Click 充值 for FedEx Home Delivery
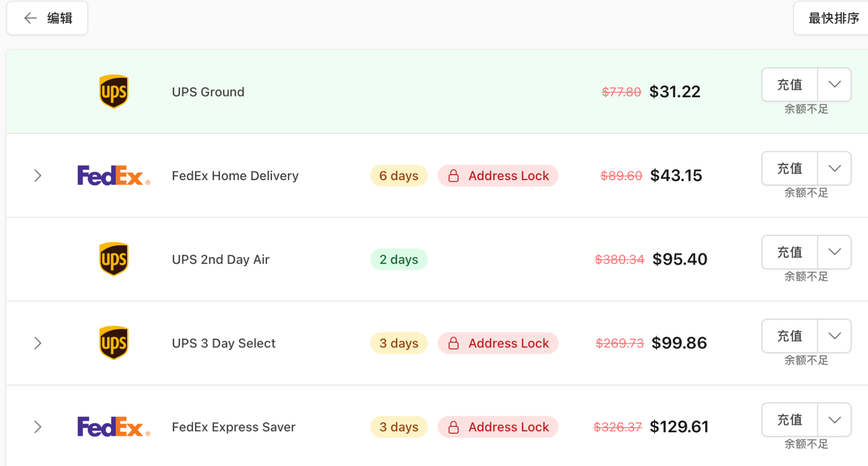 click(x=790, y=168)
